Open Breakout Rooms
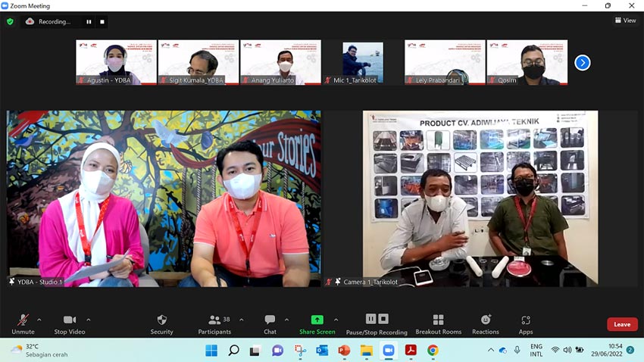This screenshot has height=362, width=644. coord(438,324)
